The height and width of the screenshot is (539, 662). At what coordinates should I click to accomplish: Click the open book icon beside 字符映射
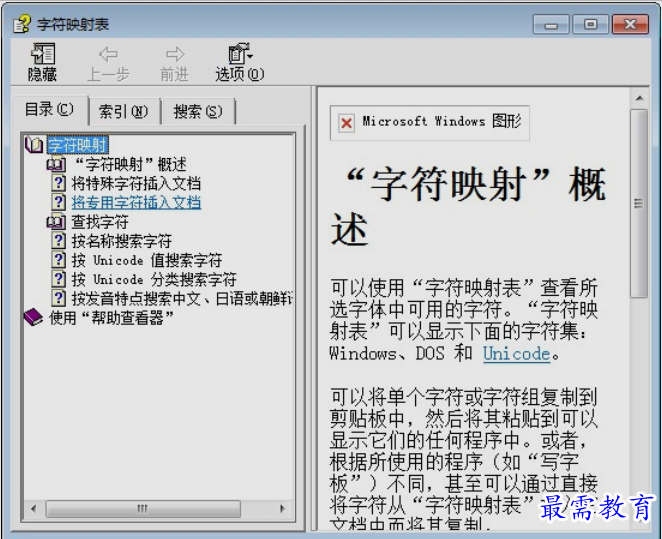pyautogui.click(x=34, y=145)
